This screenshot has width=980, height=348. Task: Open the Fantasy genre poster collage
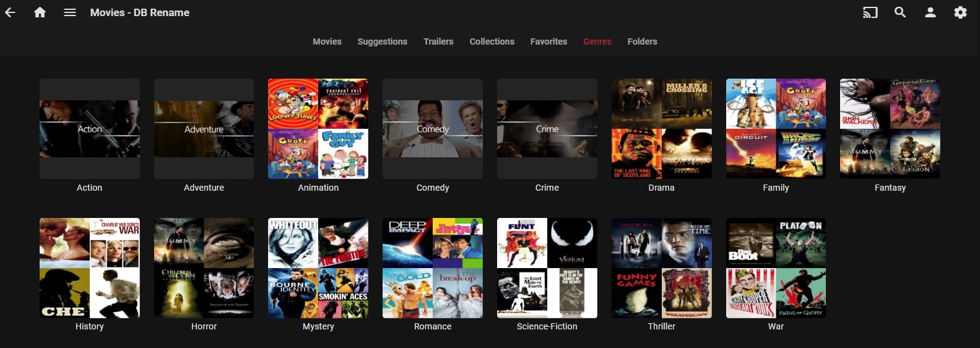pos(890,129)
